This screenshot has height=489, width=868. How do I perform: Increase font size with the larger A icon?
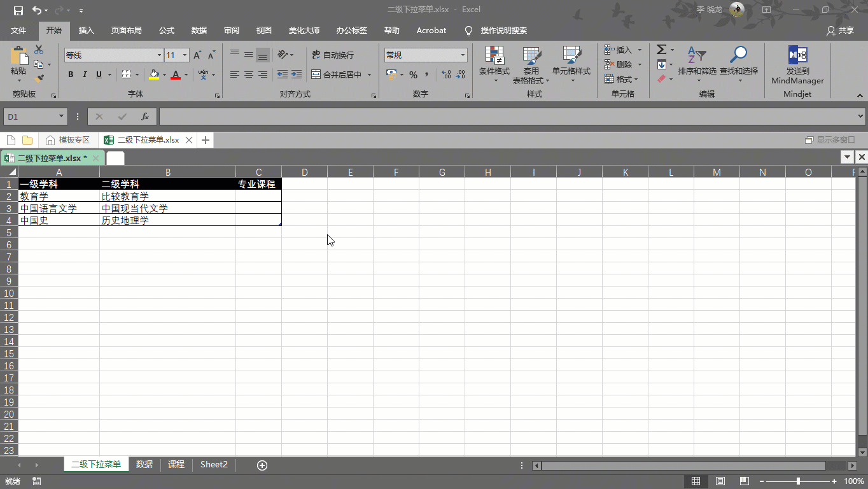(198, 55)
